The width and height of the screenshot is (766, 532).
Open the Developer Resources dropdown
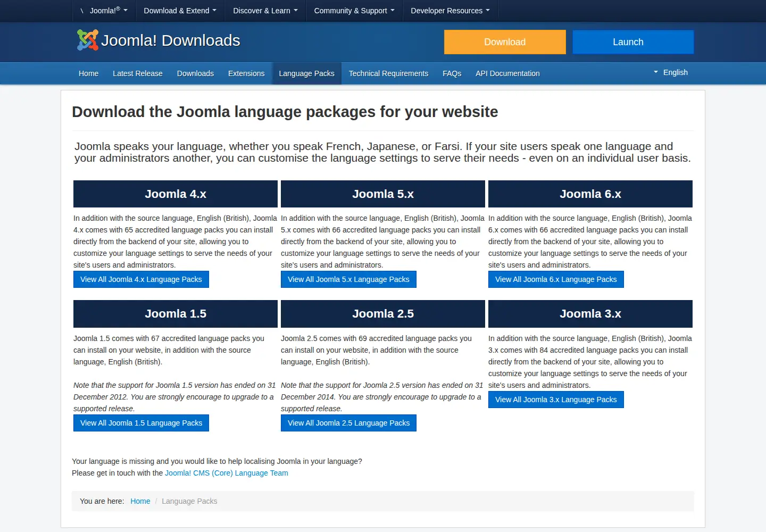450,11
